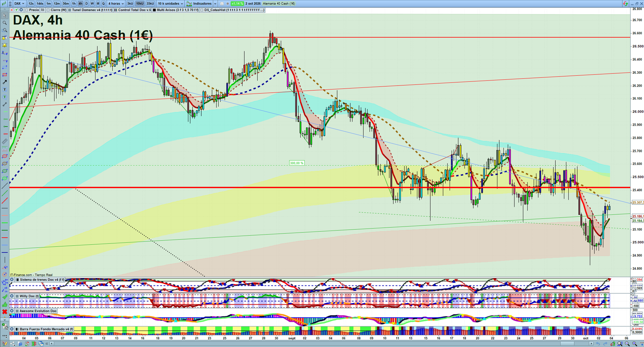Toggle the DS_CotasHist indicator checkbox

pos(202,10)
